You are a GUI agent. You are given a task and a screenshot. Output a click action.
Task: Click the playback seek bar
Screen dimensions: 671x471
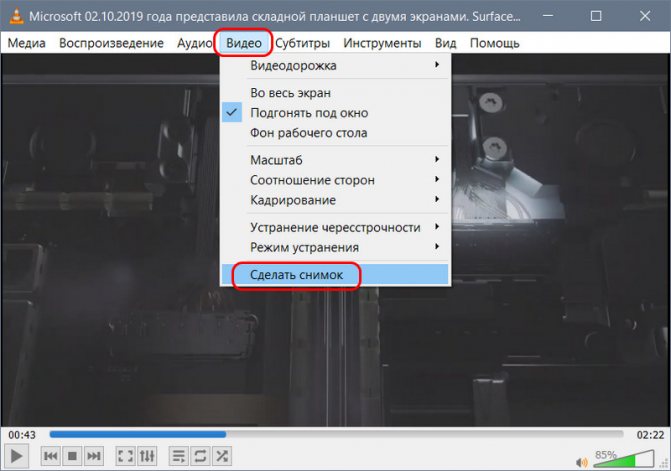336,435
